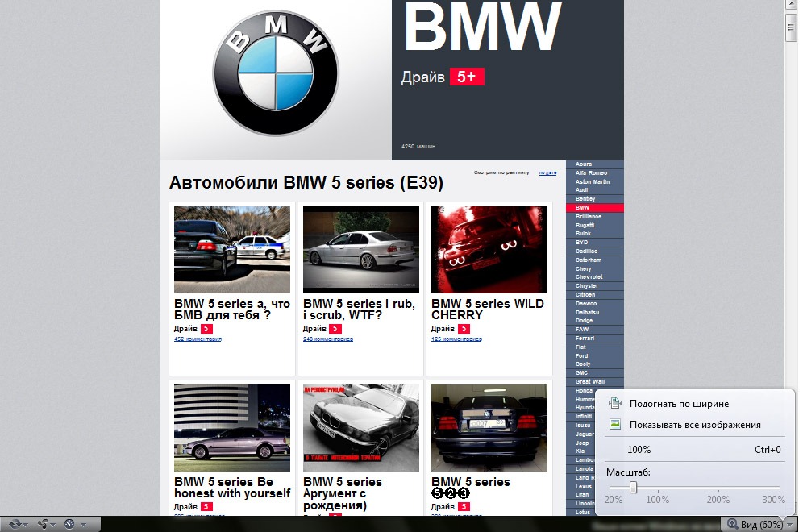Select FAW in the brand list

tap(582, 330)
